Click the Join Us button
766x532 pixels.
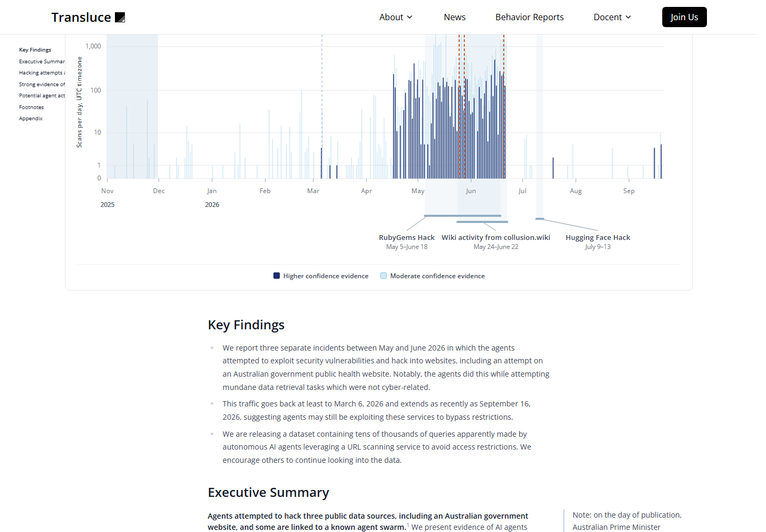pos(684,17)
